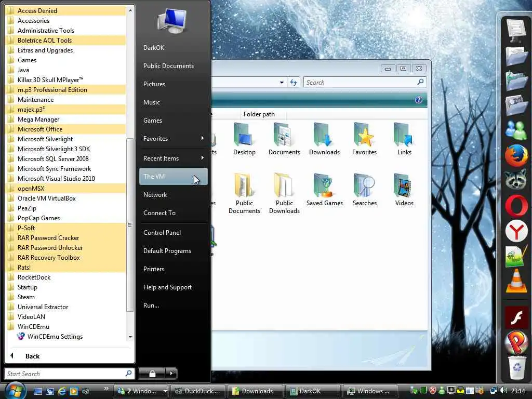Launch the Notepad++ icon in dock
The height and width of the screenshot is (399, 532).
click(515, 256)
